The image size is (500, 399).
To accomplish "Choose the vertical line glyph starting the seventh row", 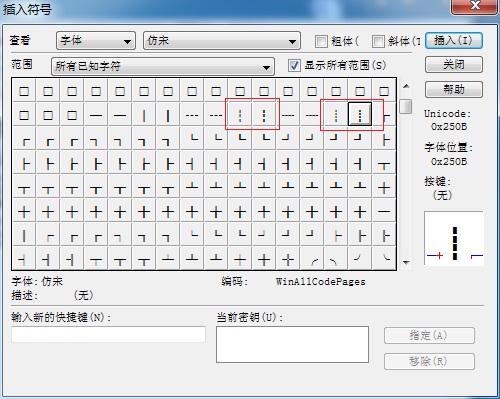I will pyautogui.click(x=24, y=235).
